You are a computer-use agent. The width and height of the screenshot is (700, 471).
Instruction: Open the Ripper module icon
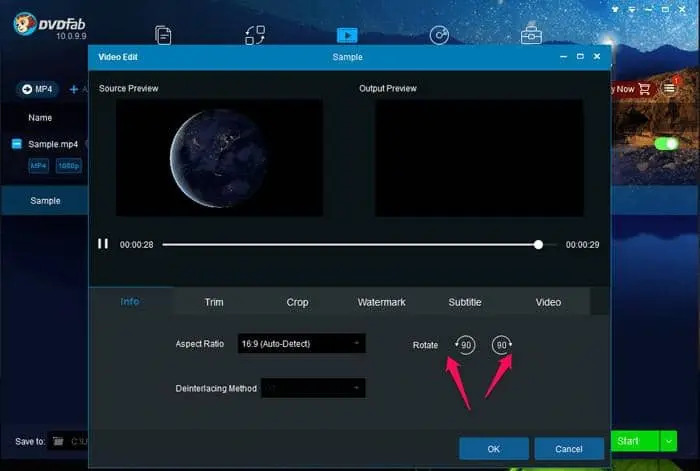coord(255,35)
